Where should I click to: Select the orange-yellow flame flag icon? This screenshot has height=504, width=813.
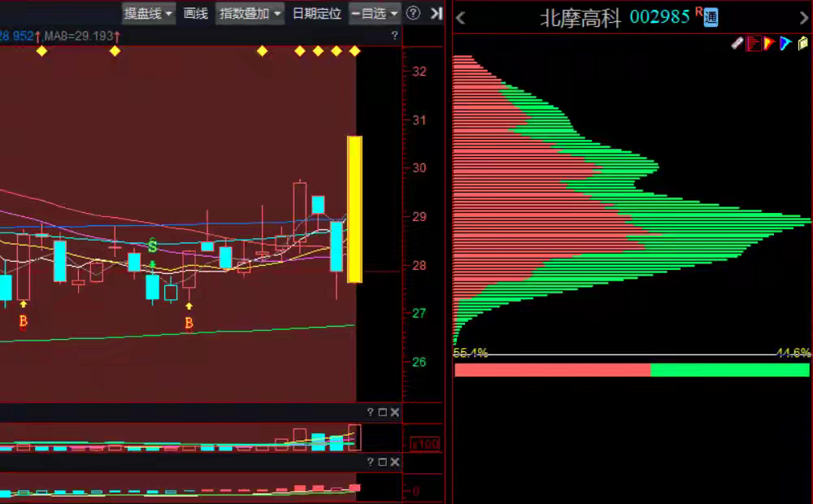pyautogui.click(x=769, y=44)
